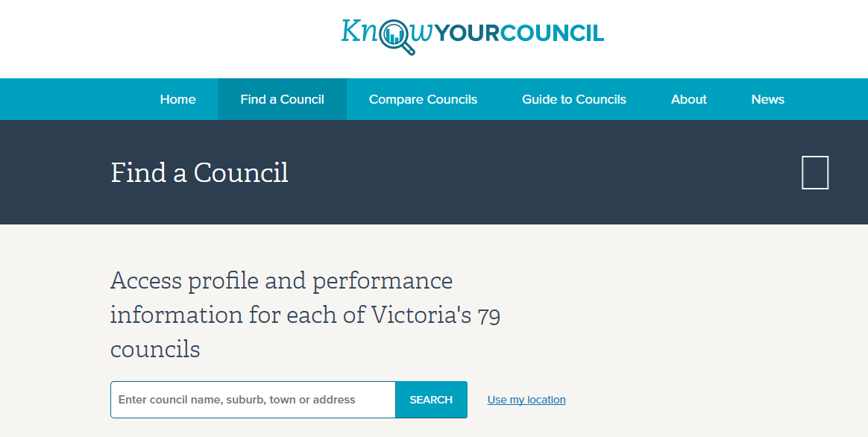Click the YOURCOUNCIL logo text
The height and width of the screenshot is (437, 868).
click(x=519, y=34)
